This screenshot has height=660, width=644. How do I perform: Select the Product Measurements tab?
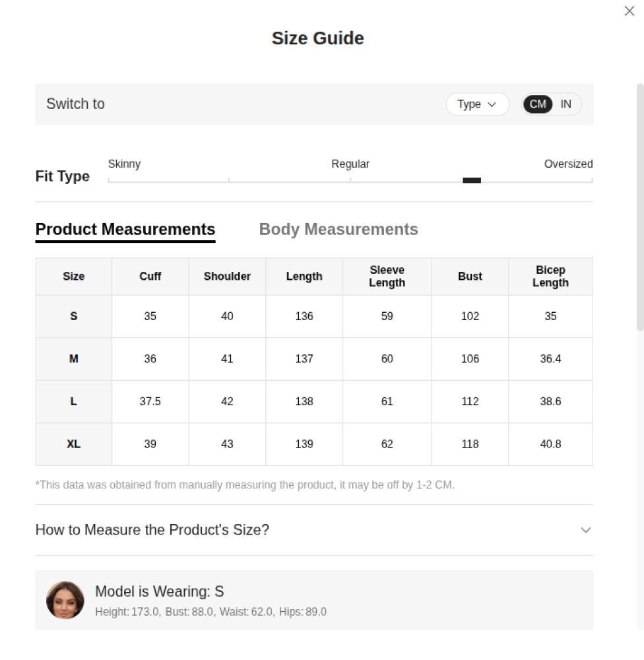(125, 229)
